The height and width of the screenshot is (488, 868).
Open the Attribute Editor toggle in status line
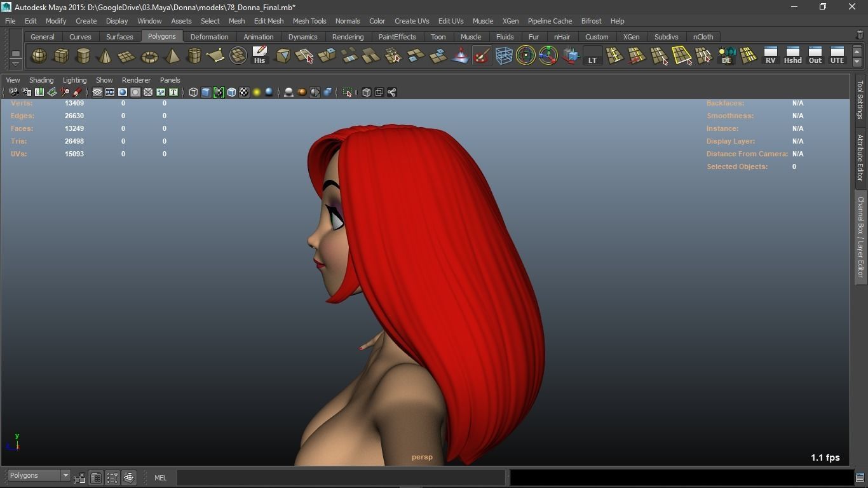(96, 477)
